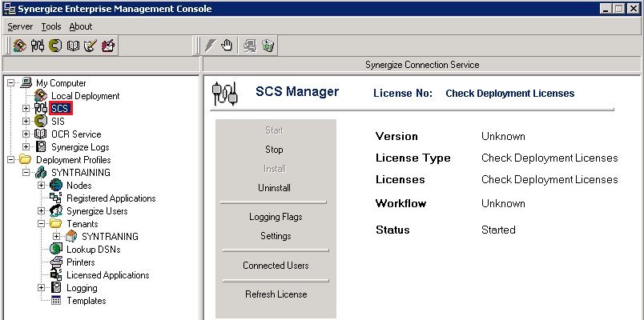The width and height of the screenshot is (644, 320).
Task: Click the Templates icon in tree
Action: click(56, 300)
